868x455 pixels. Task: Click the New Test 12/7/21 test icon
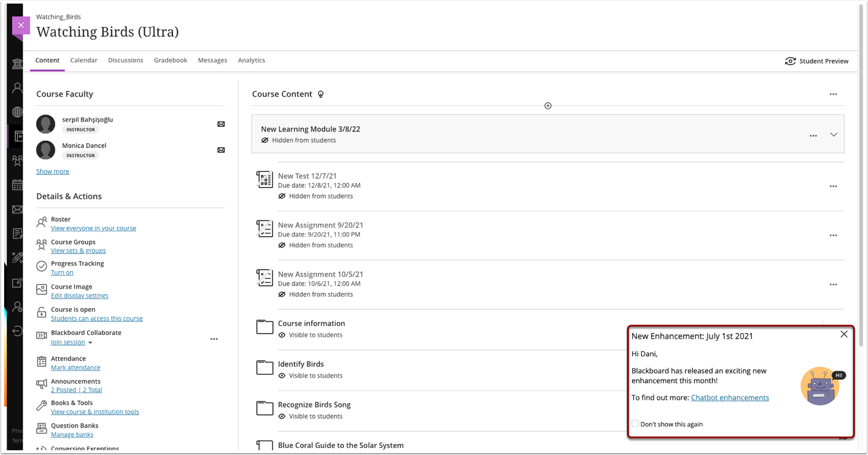pyautogui.click(x=265, y=180)
